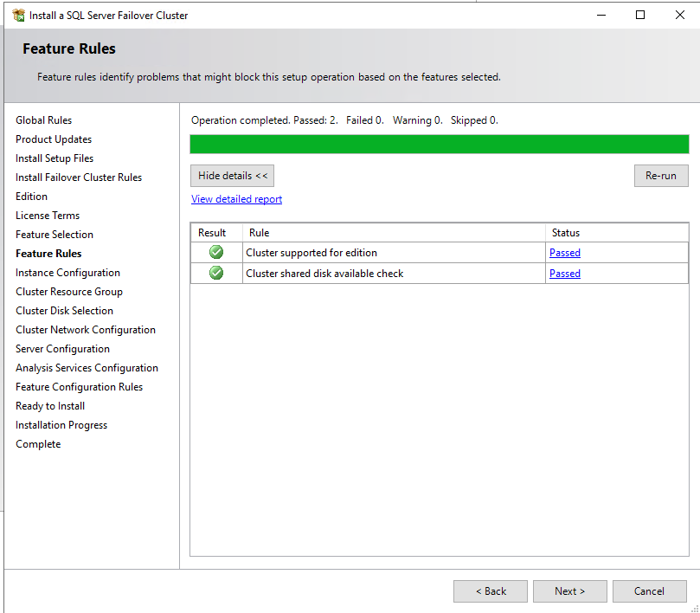
Task: Re-run the feature rules check
Action: point(661,176)
